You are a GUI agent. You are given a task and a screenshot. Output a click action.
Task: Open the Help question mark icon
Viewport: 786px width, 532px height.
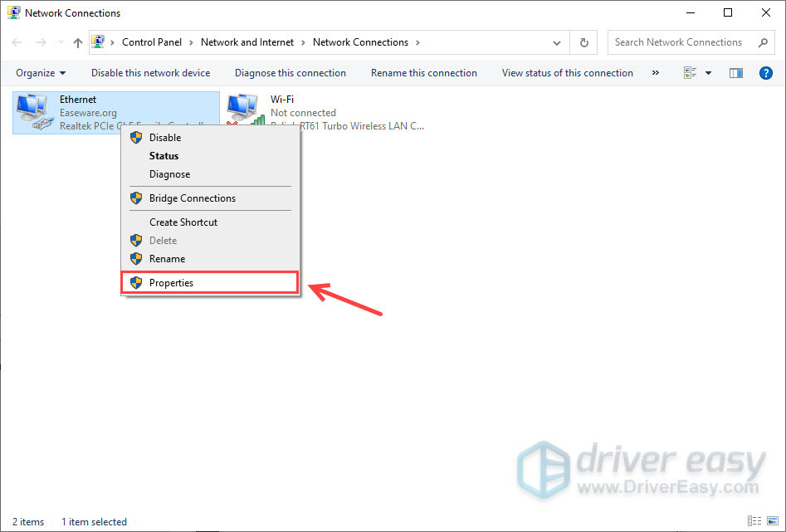pos(766,73)
